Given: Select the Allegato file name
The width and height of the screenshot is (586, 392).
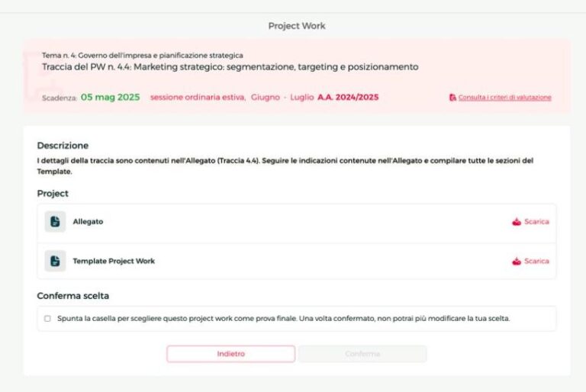Looking at the screenshot, I should click(x=88, y=222).
